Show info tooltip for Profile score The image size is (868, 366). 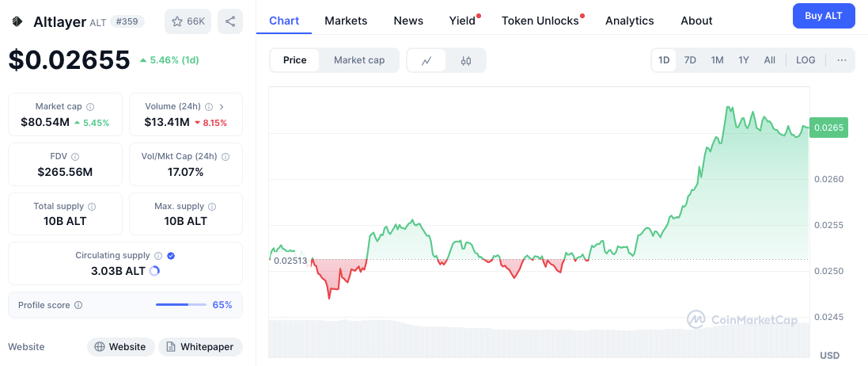point(78,305)
